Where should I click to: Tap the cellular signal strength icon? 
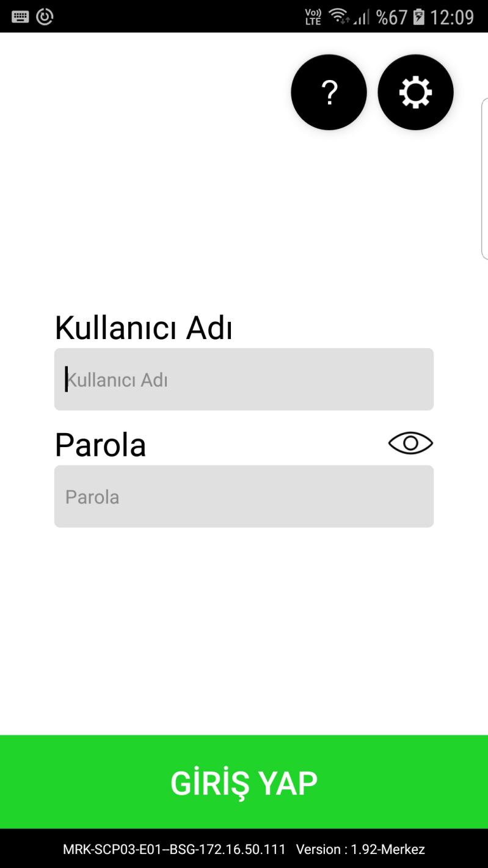point(362,17)
